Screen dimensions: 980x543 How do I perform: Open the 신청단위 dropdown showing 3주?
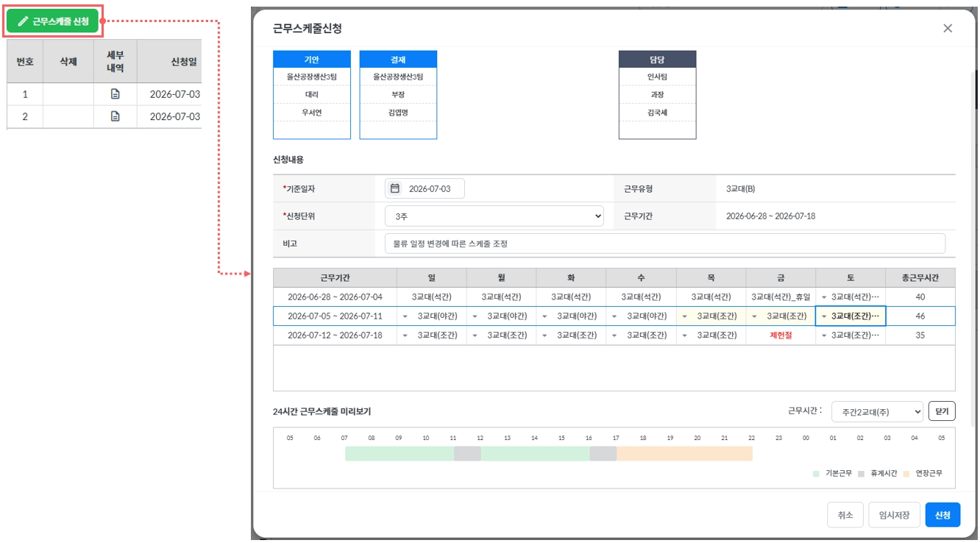click(x=494, y=216)
